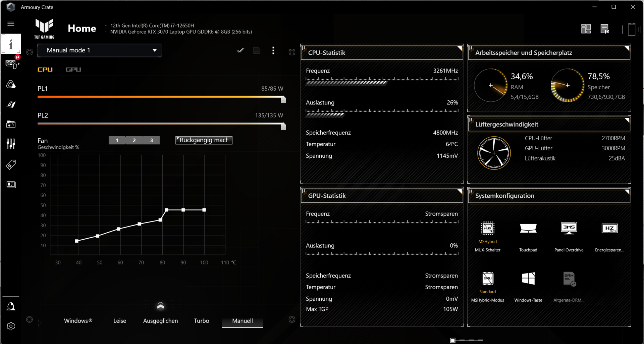Select the Leise operating mode
Viewport: 644px width, 344px height.
click(120, 321)
